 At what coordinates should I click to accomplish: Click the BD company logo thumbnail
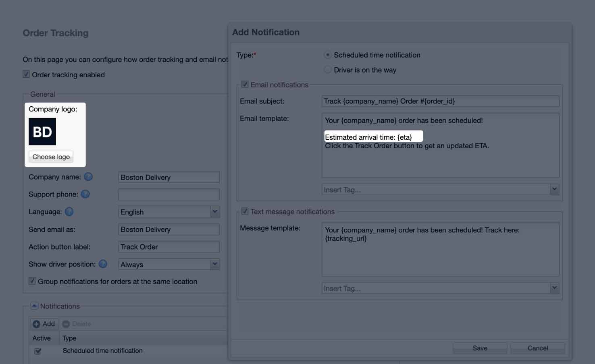(42, 131)
